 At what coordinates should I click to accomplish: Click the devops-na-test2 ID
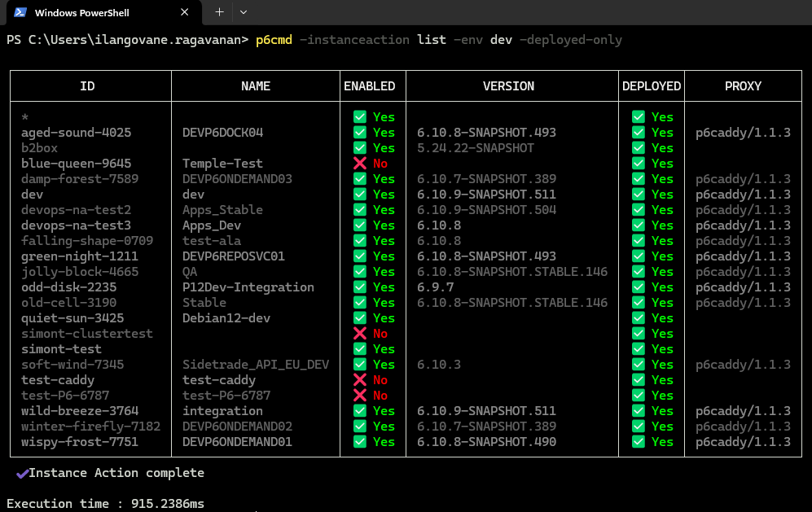pos(76,210)
